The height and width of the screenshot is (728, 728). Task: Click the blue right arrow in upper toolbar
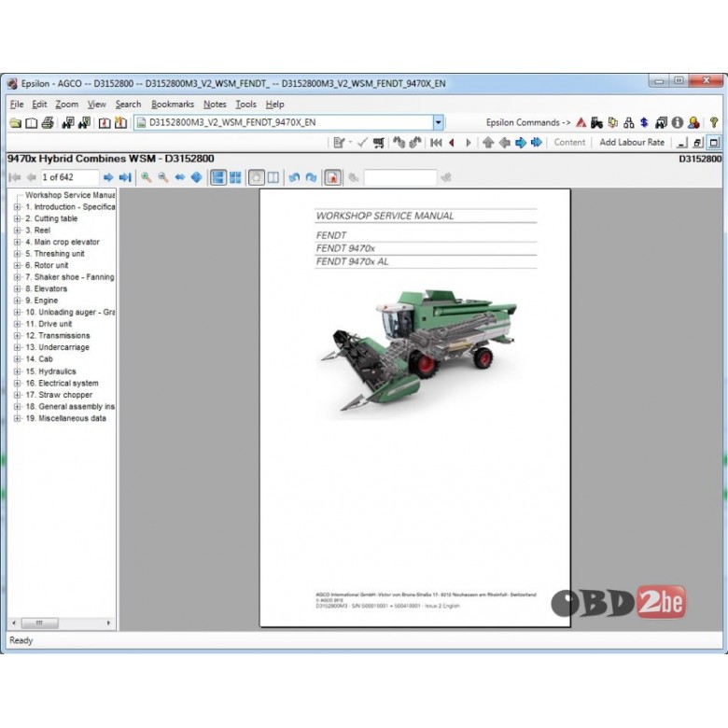click(x=521, y=143)
